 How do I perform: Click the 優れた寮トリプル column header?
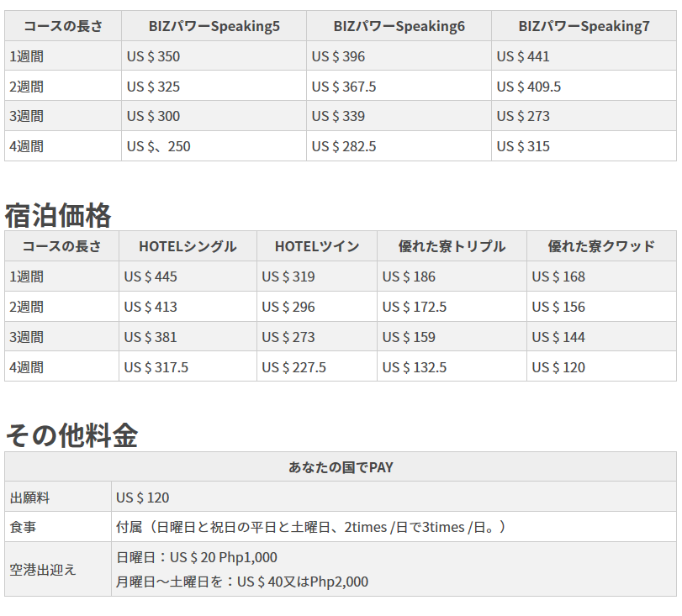click(452, 246)
